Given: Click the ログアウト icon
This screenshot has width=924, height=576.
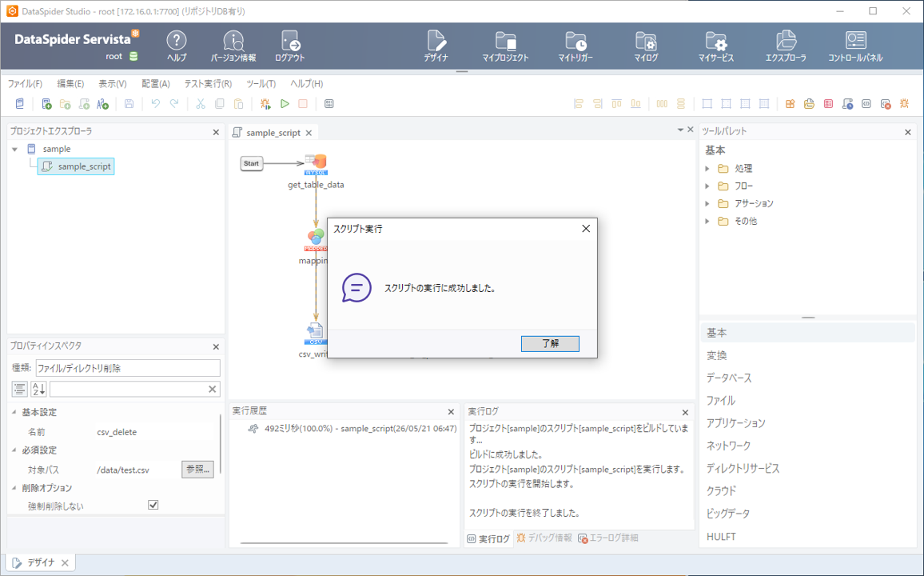Looking at the screenshot, I should 290,46.
